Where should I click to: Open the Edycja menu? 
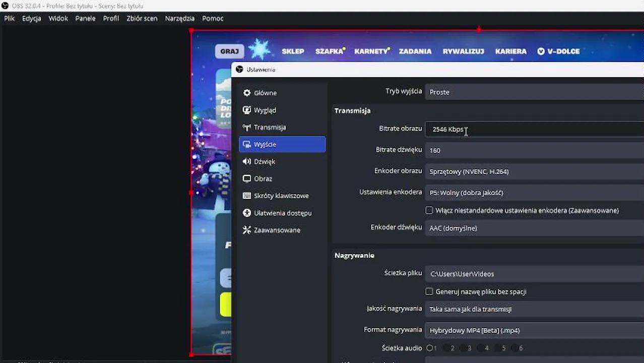tap(32, 18)
